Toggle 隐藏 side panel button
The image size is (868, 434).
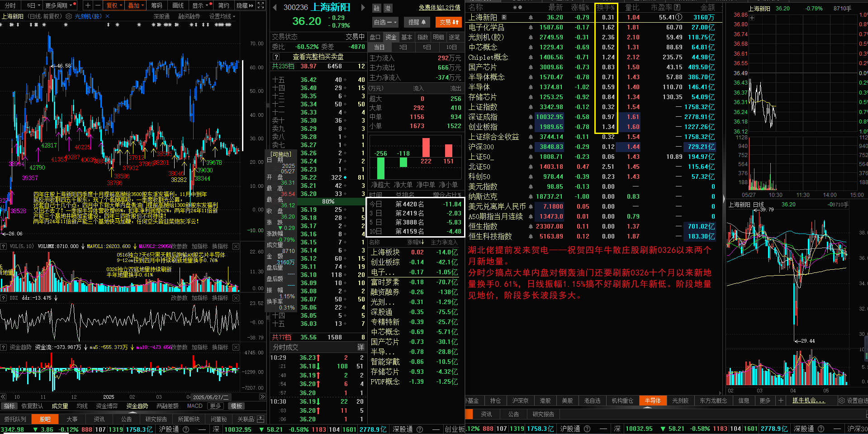tap(245, 5)
